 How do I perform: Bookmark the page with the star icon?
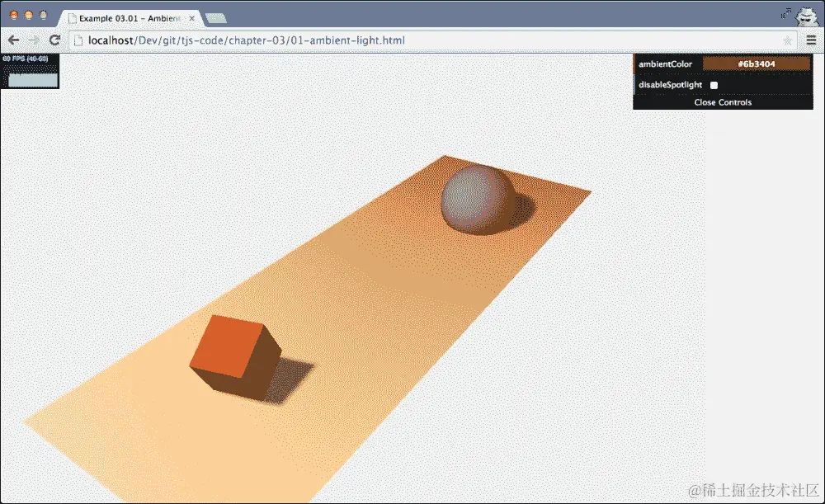click(787, 40)
